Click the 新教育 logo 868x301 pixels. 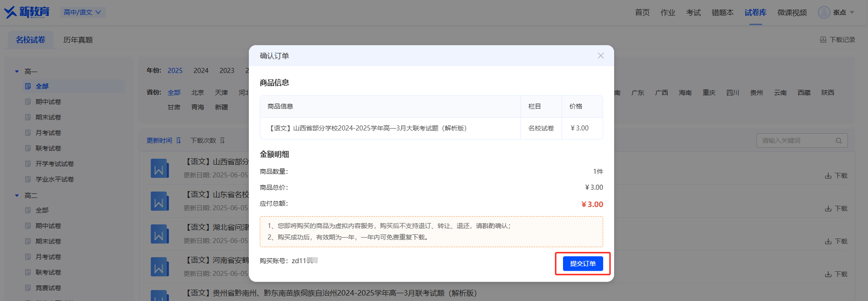(x=27, y=12)
